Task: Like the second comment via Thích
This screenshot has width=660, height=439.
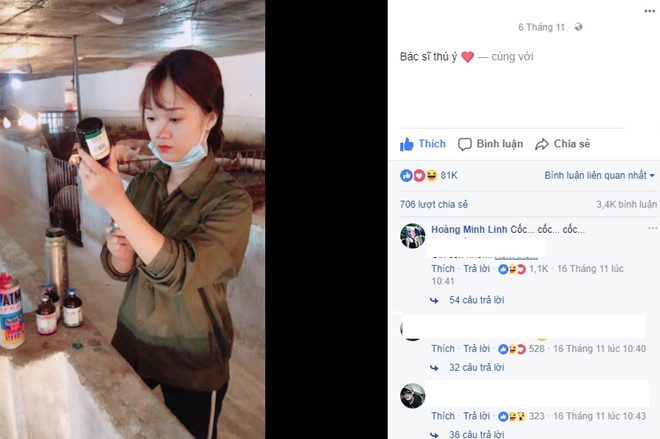Action: 442,349
